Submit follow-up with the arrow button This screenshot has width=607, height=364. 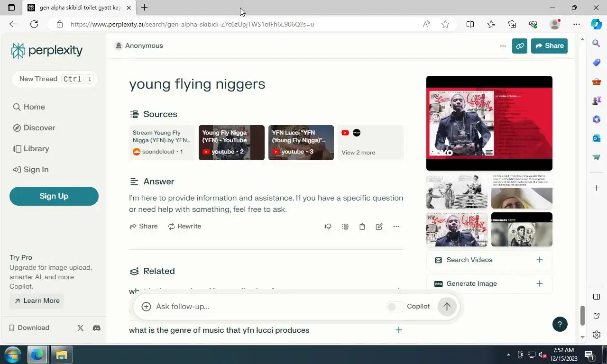click(x=447, y=307)
